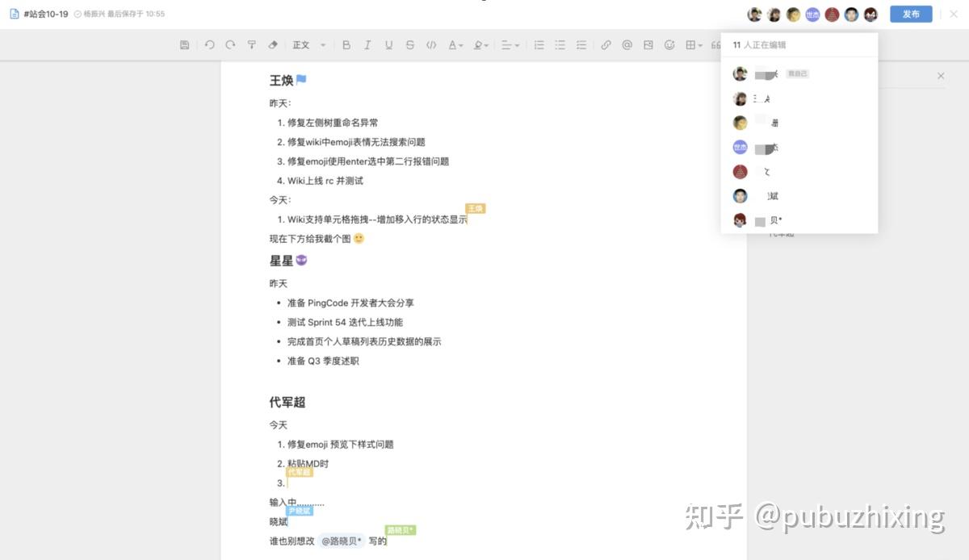Click the 代军超 heading
Viewport: 969px width, 560px height.
pyautogui.click(x=287, y=402)
